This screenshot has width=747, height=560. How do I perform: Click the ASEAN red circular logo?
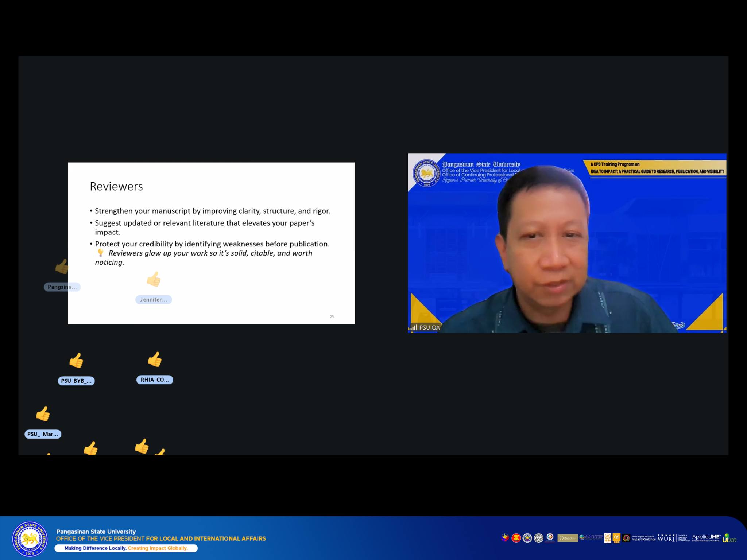coord(516,538)
